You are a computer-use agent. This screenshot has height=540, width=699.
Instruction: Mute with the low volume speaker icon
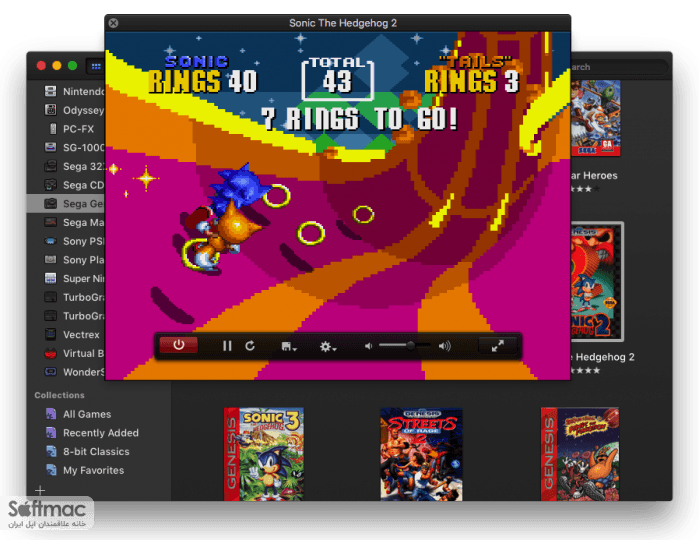click(x=368, y=346)
